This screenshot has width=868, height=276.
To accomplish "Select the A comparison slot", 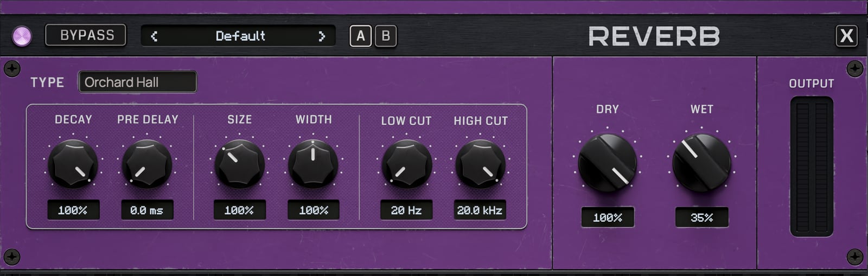I will point(361,36).
